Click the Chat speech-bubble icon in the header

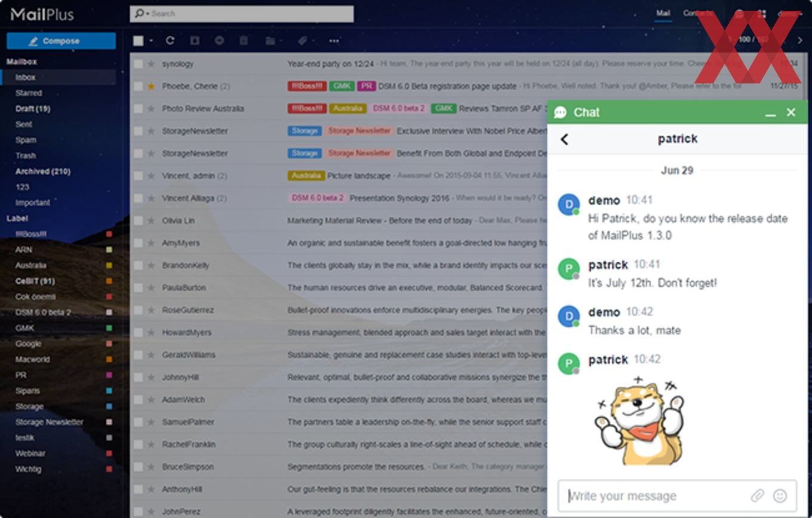point(560,113)
